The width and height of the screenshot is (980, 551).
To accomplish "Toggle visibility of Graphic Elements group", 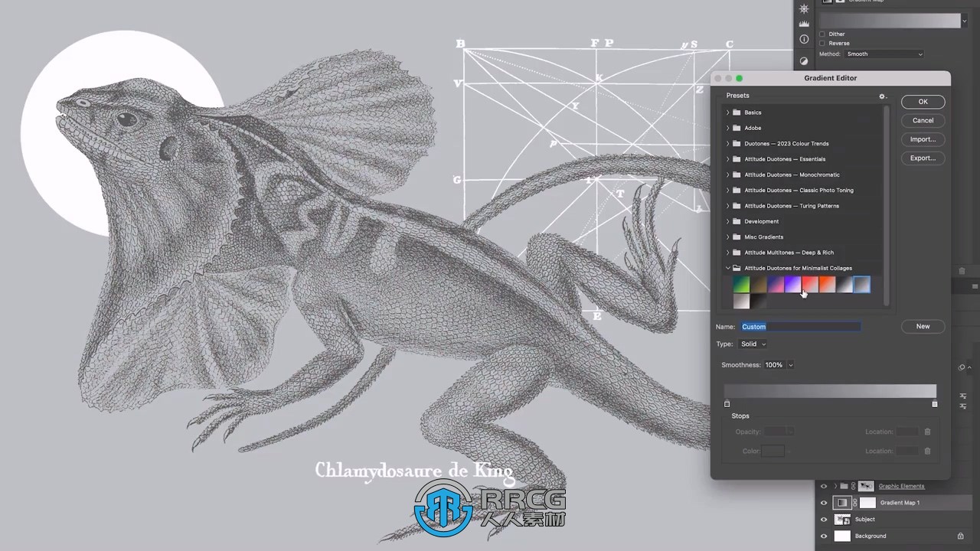I will pos(824,486).
